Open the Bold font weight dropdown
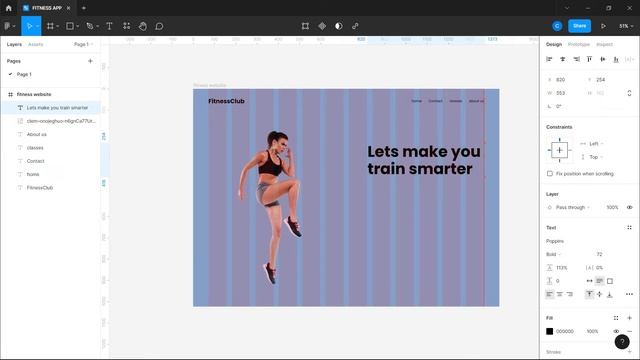640x360 pixels. 553,254
